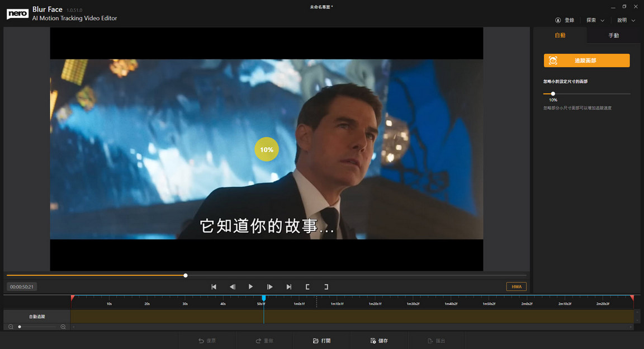Open a file with 打開

click(322, 341)
